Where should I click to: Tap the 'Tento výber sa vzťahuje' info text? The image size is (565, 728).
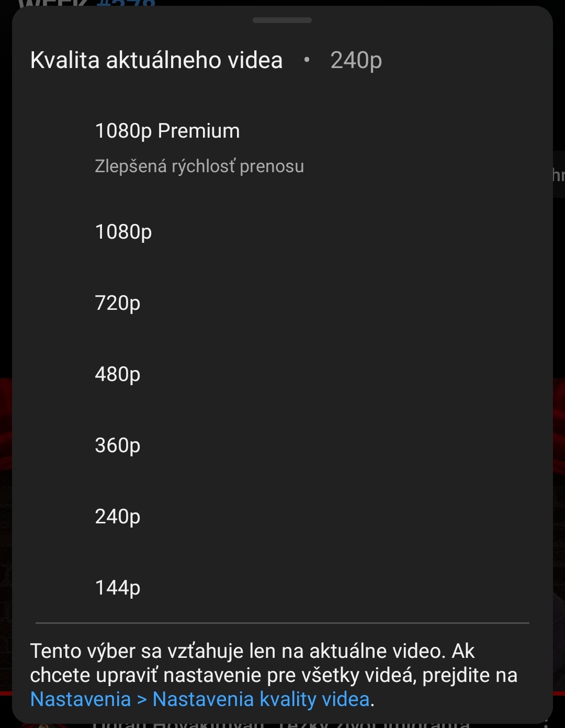(x=252, y=652)
